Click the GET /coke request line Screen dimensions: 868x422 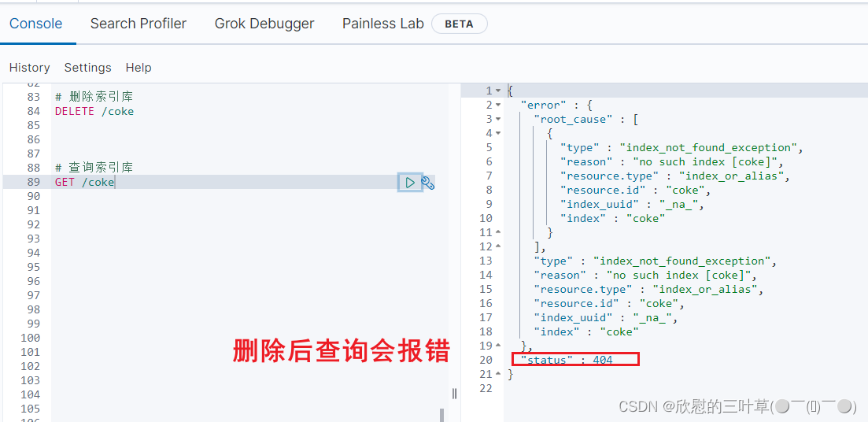85,182
